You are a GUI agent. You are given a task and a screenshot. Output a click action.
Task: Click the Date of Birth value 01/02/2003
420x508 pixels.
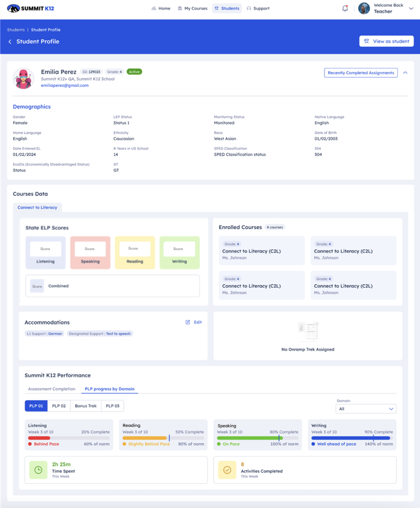tap(326, 139)
